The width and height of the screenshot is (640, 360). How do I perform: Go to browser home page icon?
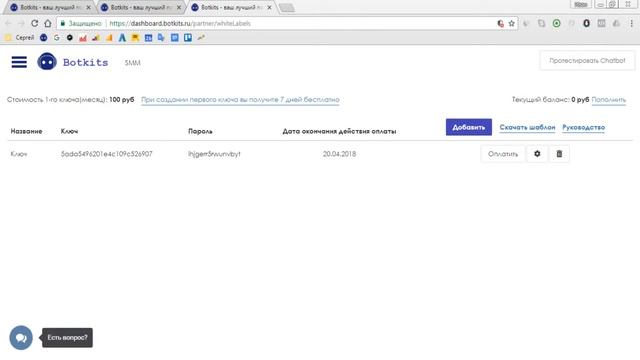click(x=48, y=24)
